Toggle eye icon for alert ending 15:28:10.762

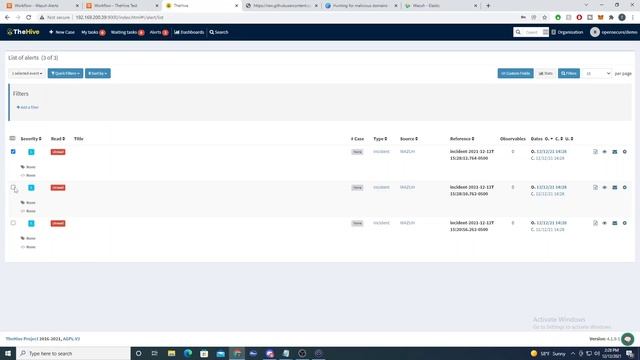click(604, 187)
